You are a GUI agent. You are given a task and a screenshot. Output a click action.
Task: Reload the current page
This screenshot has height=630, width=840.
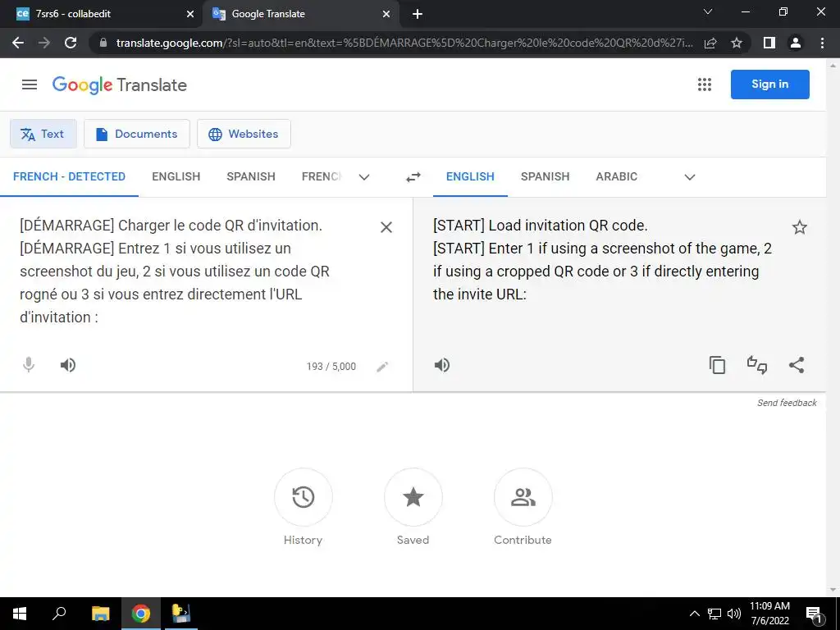(x=71, y=43)
